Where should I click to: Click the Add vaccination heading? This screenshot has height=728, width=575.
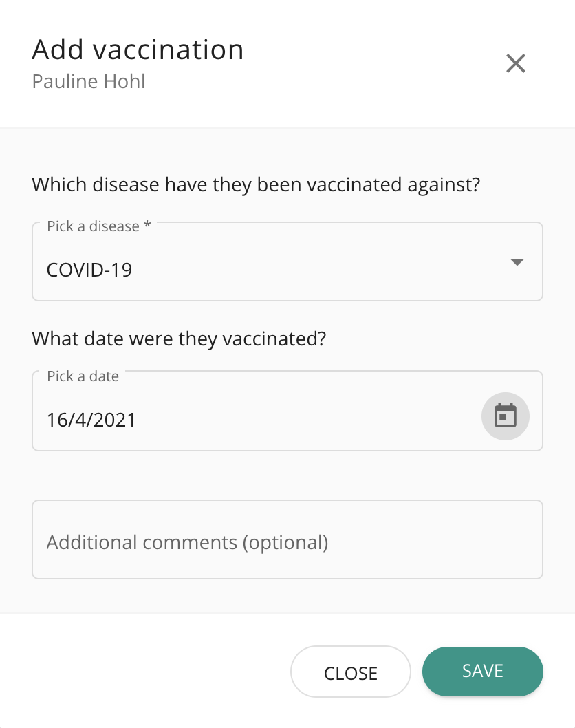138,50
